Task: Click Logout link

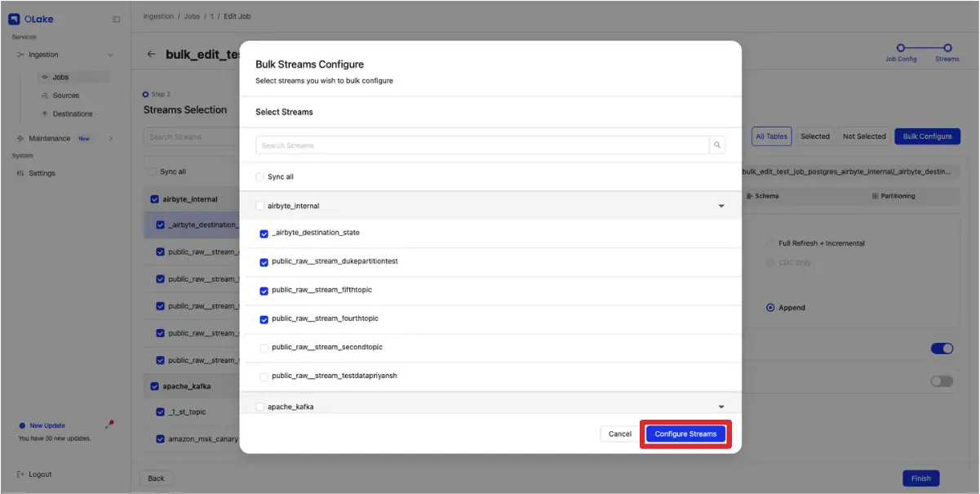Action: click(x=40, y=474)
